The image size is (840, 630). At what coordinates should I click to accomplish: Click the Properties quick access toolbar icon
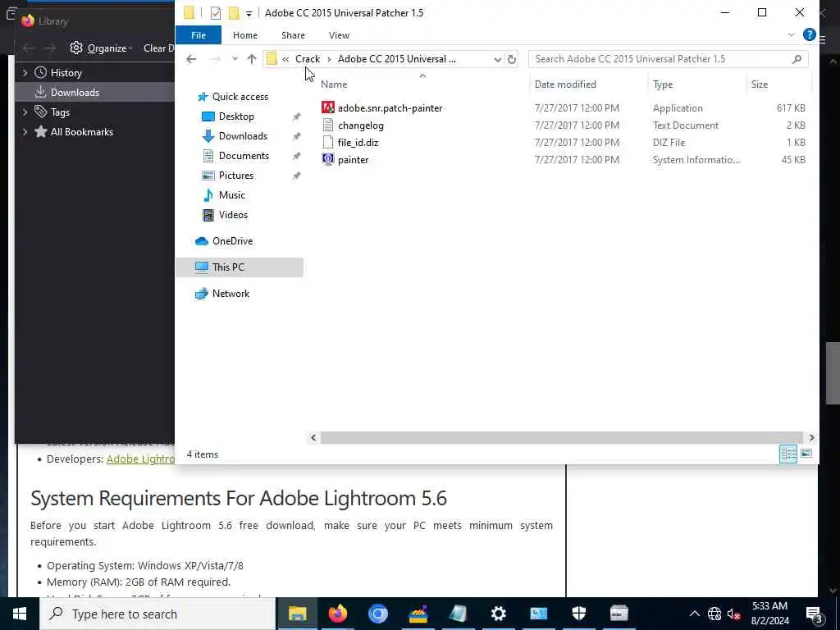[216, 13]
